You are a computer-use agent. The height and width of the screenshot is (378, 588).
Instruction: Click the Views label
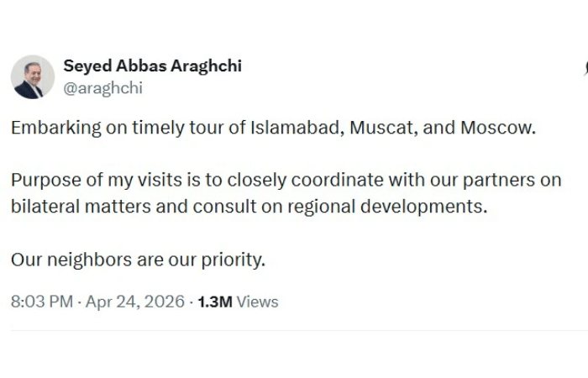click(257, 302)
